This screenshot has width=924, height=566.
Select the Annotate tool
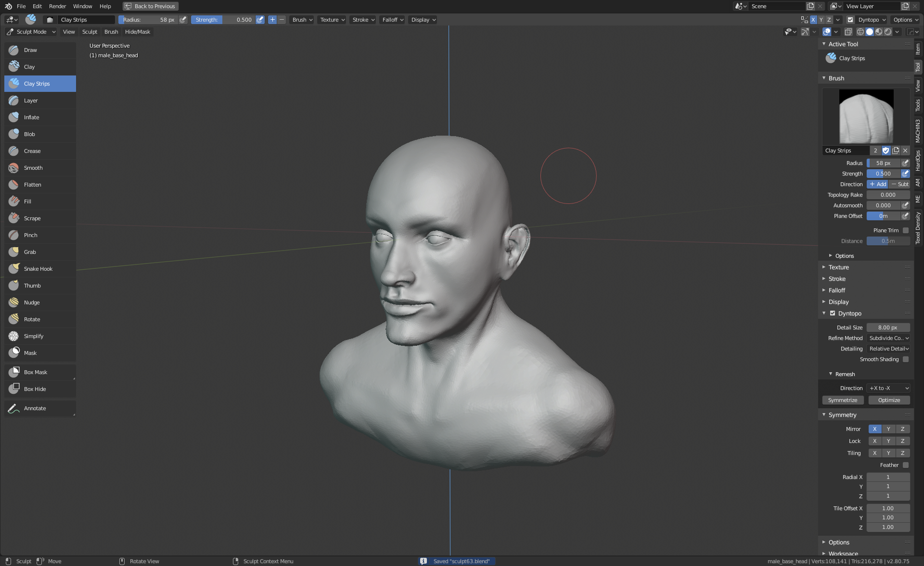point(35,408)
